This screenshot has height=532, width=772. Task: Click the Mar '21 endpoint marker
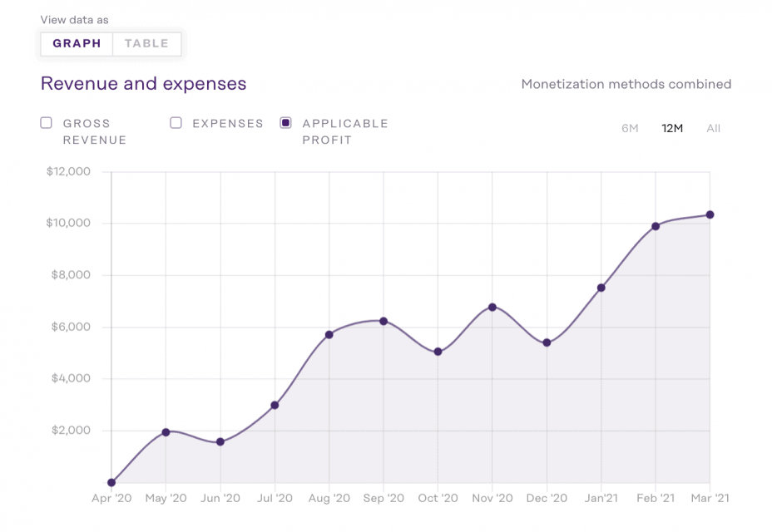click(x=710, y=214)
